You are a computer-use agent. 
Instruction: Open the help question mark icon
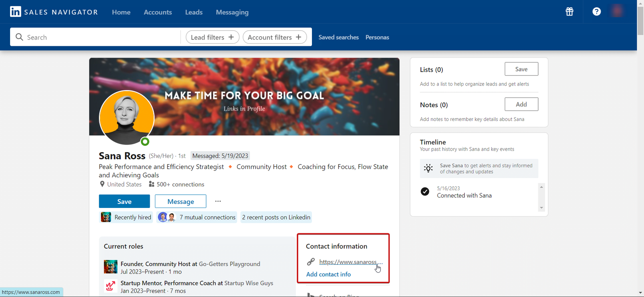[x=597, y=12]
